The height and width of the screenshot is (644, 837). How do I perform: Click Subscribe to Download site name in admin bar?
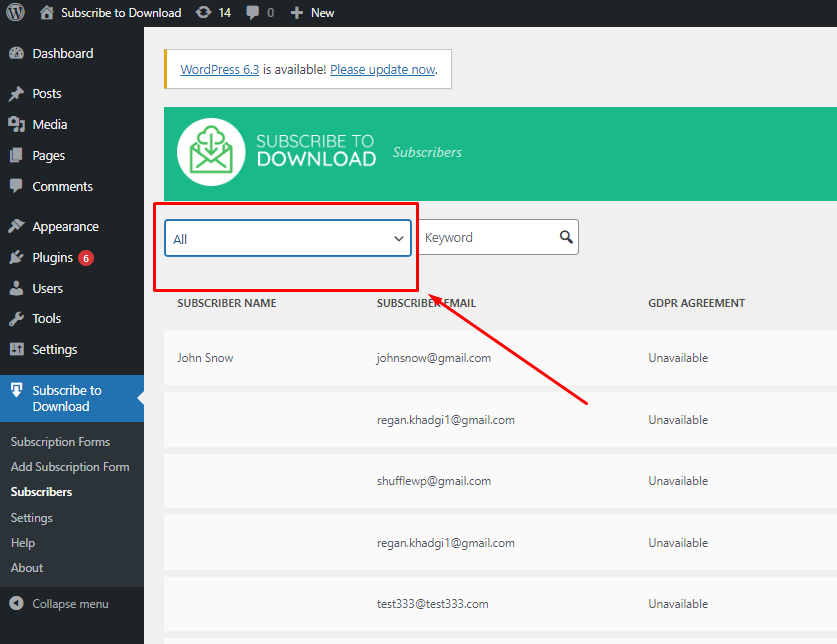tap(121, 13)
